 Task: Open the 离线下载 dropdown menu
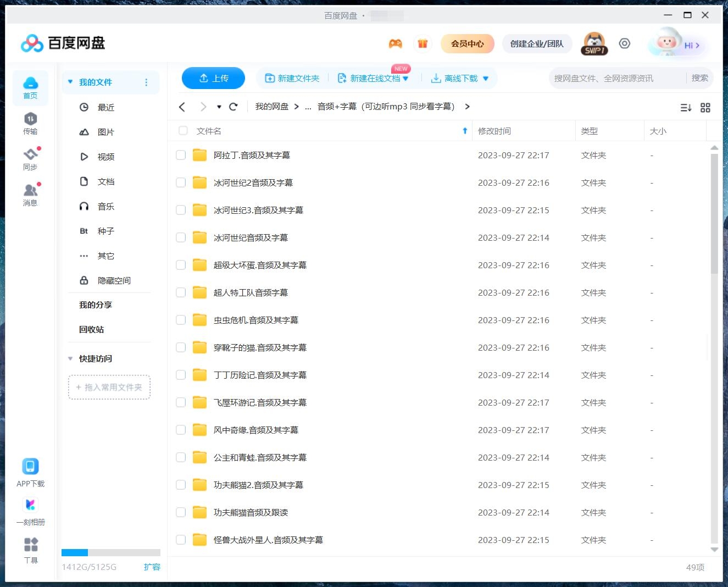point(485,78)
